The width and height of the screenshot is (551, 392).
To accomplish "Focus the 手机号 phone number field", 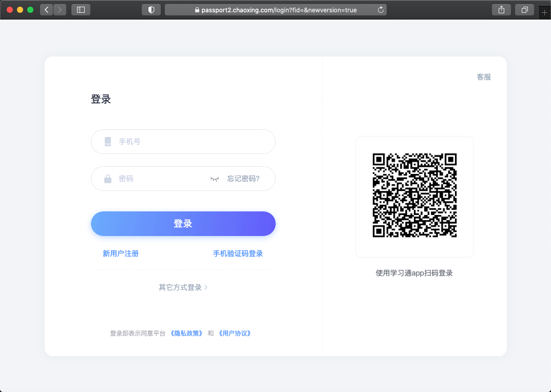I will [x=183, y=142].
